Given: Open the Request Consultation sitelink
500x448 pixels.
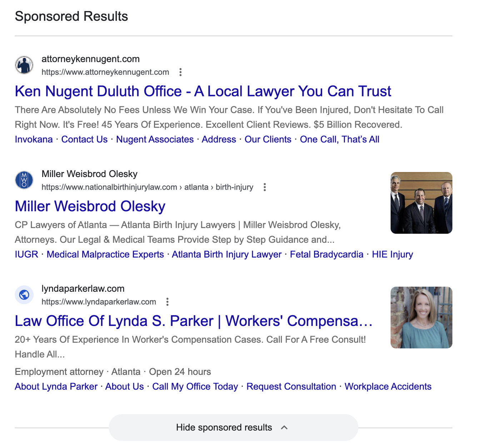Looking at the screenshot, I should pyautogui.click(x=291, y=387).
